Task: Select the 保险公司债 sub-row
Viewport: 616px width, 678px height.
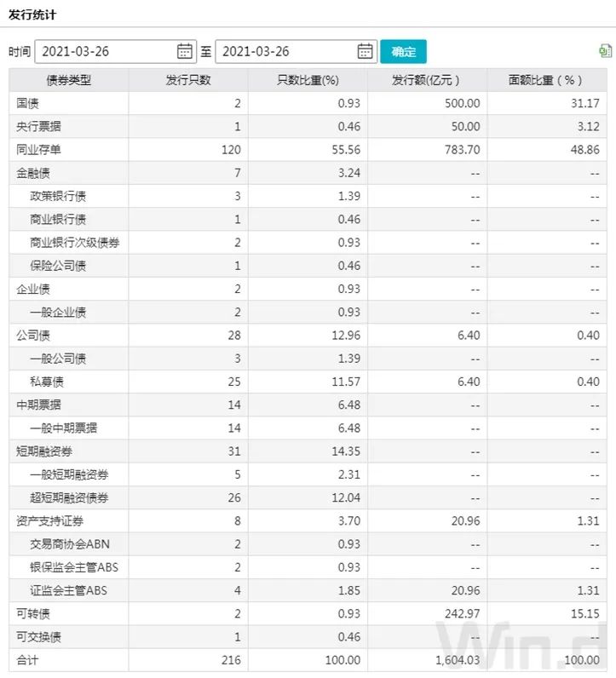Action: [58, 266]
